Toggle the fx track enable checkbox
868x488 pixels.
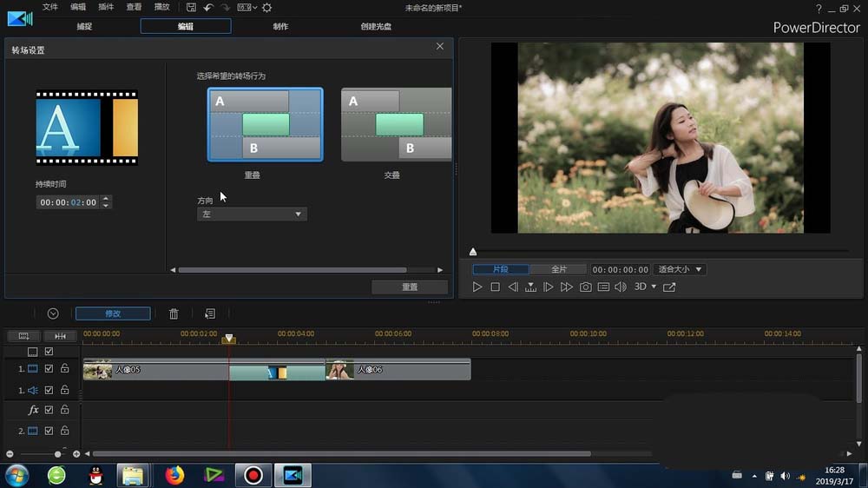click(49, 410)
